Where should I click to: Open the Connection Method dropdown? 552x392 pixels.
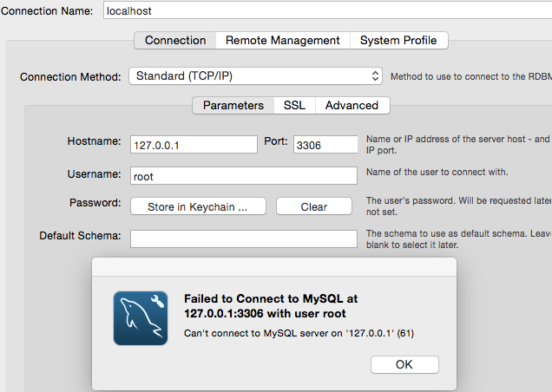[x=255, y=76]
